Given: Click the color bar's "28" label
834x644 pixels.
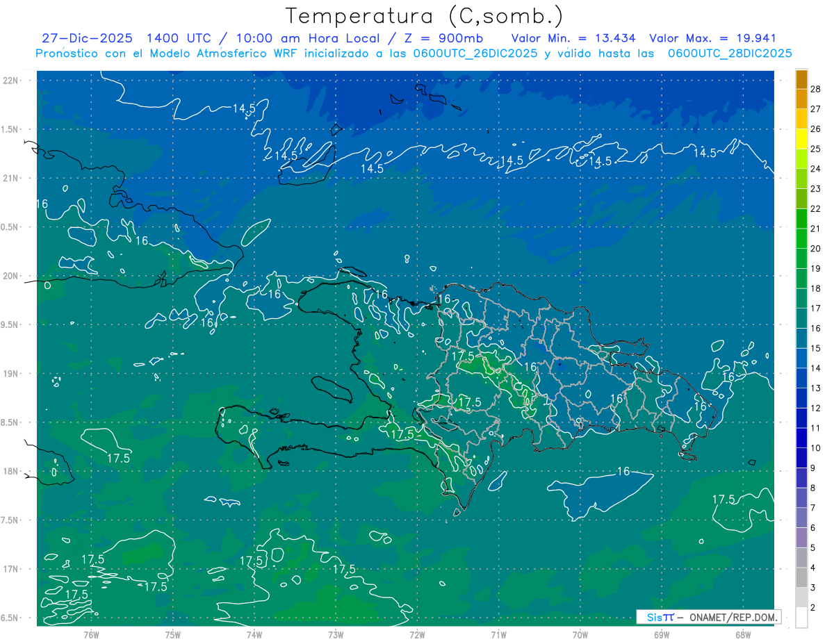Looking at the screenshot, I should [816, 89].
